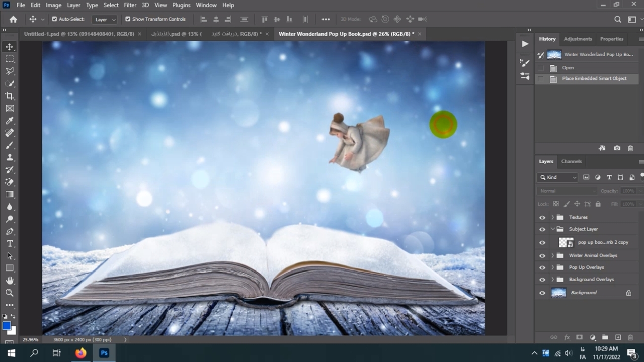Disable Show Transform Controls checkbox

128,19
